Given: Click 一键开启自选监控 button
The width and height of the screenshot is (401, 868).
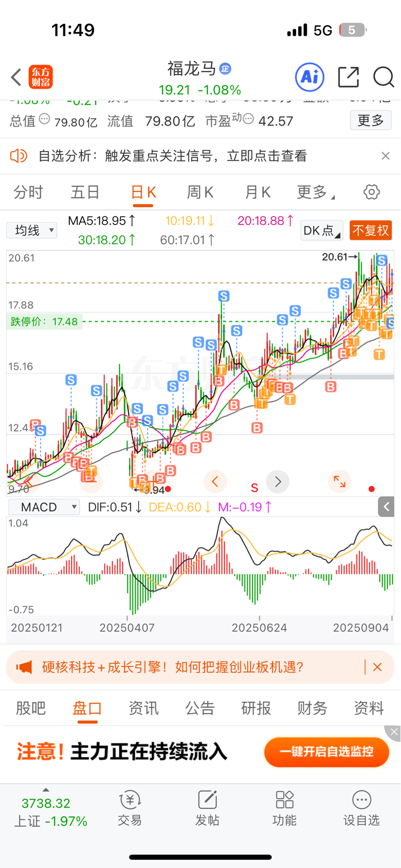Looking at the screenshot, I should tap(326, 752).
